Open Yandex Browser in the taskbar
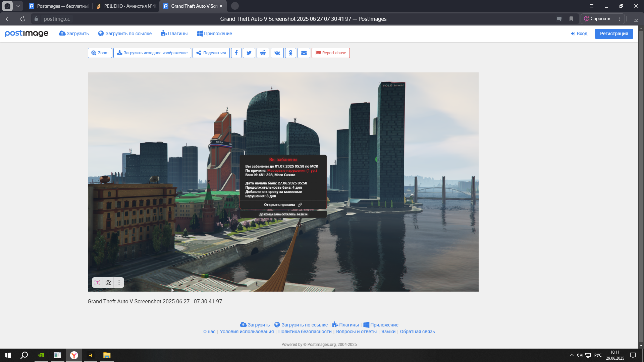The width and height of the screenshot is (644, 362). coord(74,355)
